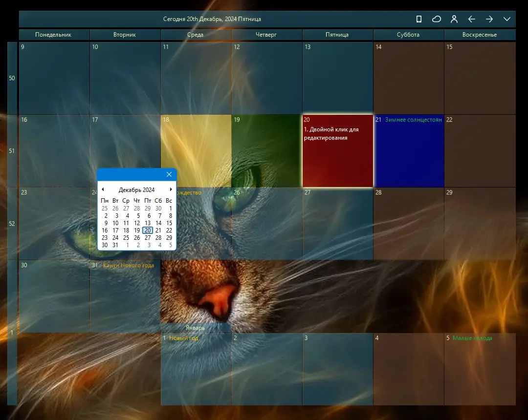Select the day 12 calendar cell

[x=267, y=78]
